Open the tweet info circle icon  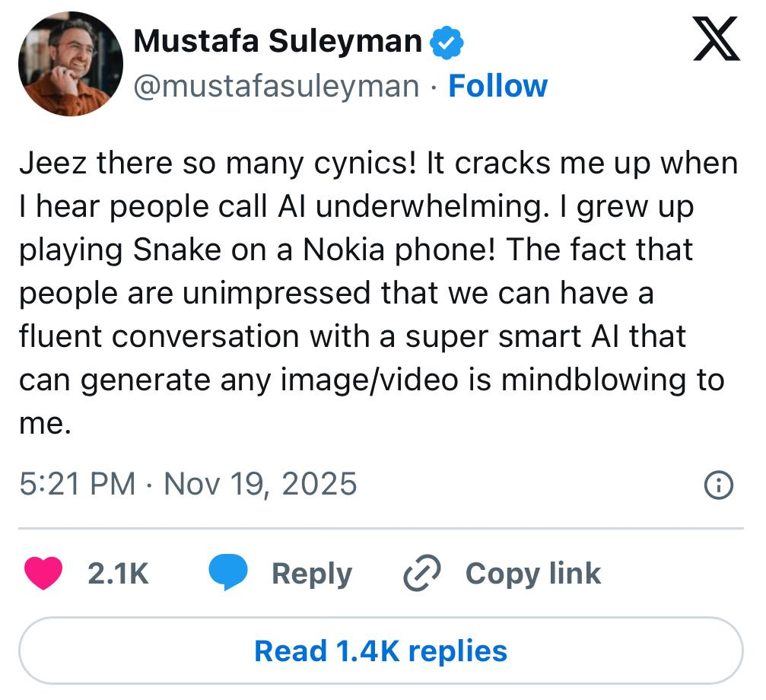[x=719, y=484]
